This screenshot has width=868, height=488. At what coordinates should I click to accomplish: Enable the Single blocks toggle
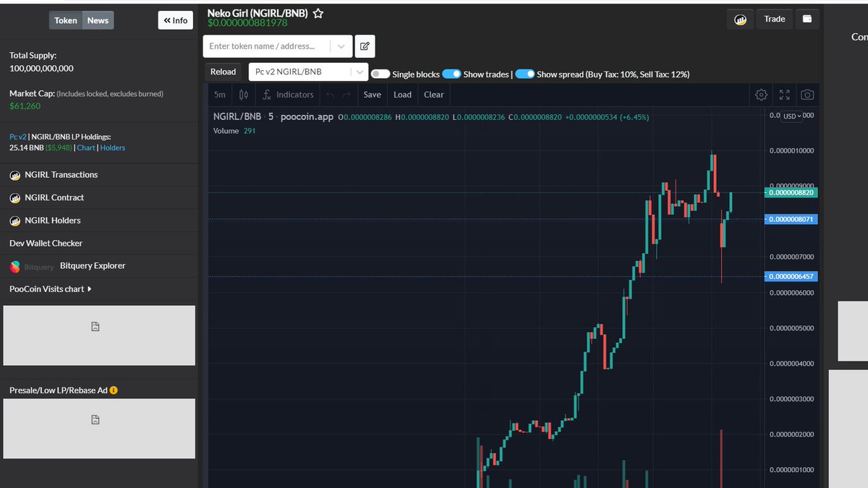click(380, 74)
